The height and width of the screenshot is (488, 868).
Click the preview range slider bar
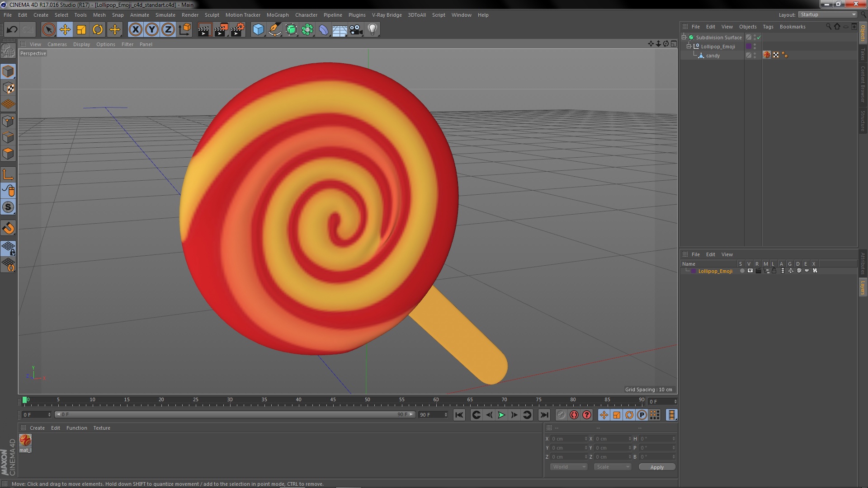pyautogui.click(x=234, y=414)
